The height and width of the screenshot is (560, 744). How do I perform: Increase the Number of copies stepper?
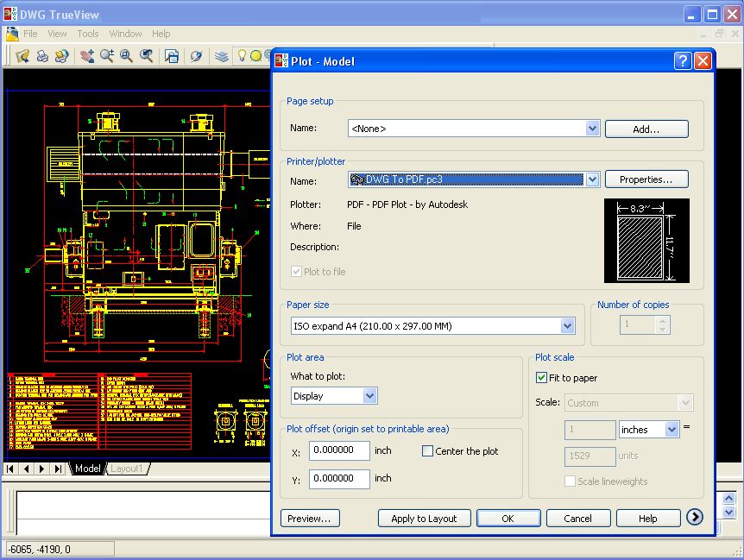(662, 321)
